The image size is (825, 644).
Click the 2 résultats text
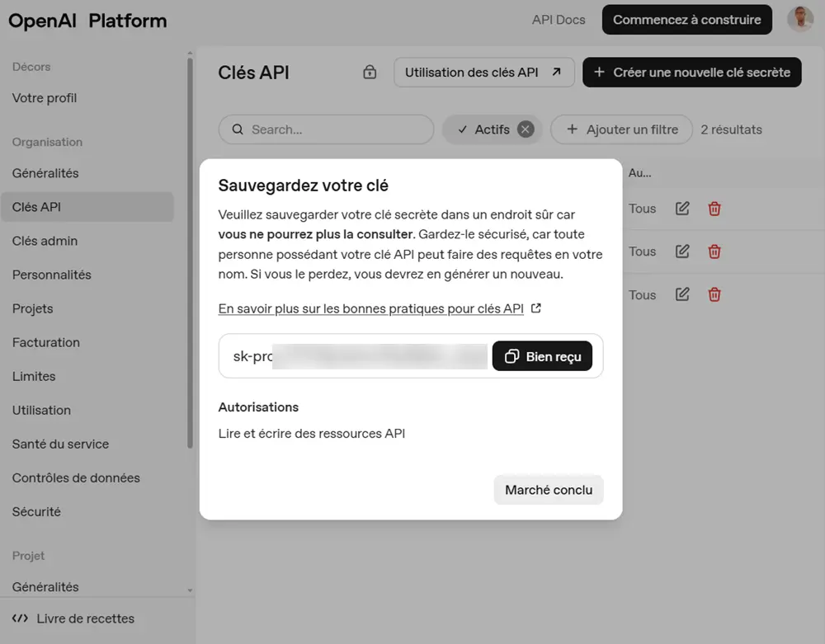(x=731, y=129)
